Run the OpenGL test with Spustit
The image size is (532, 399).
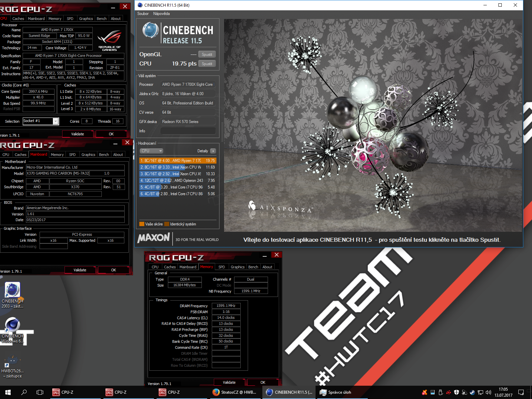(207, 55)
